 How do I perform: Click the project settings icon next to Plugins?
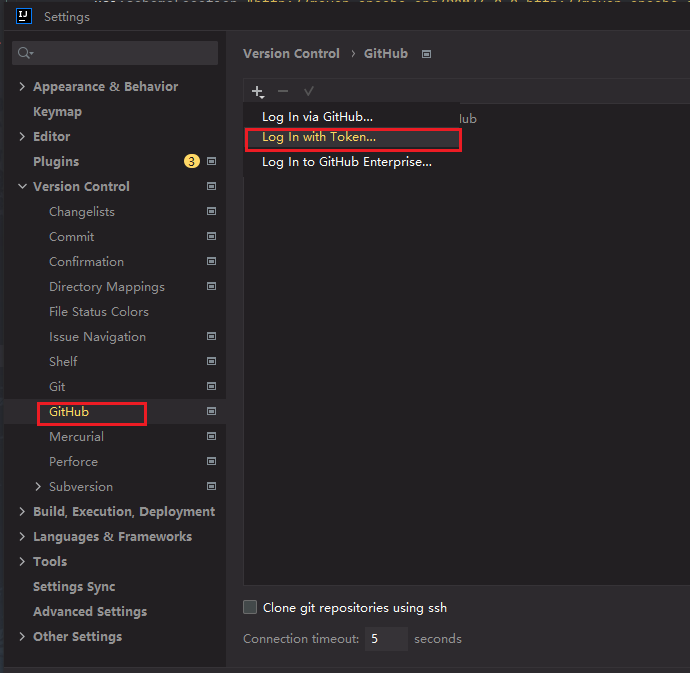211,162
